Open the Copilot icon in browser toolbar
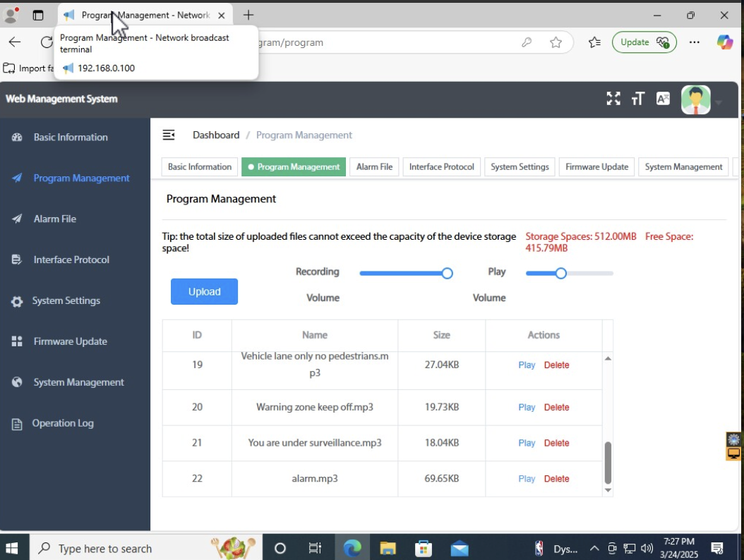This screenshot has height=560, width=744. click(x=724, y=42)
